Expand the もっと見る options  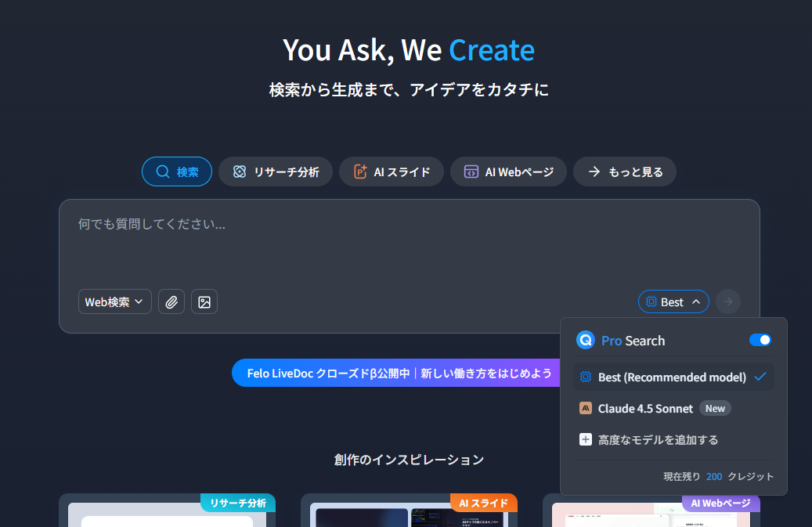(x=624, y=171)
